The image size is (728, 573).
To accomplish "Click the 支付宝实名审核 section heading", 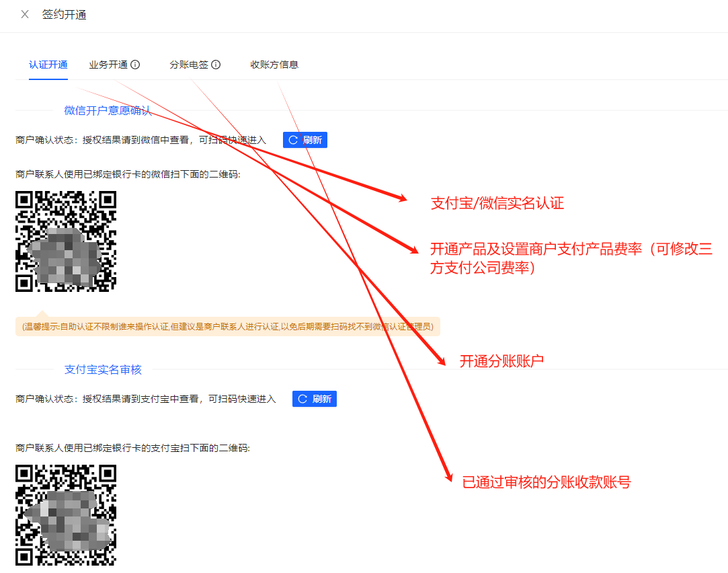I will coord(103,370).
